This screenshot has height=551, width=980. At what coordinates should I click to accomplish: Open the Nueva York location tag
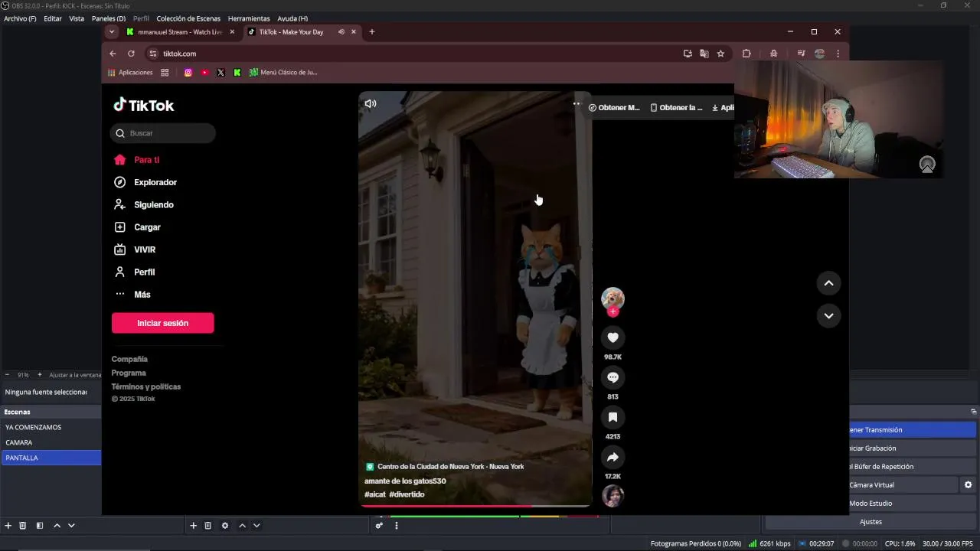tap(445, 466)
